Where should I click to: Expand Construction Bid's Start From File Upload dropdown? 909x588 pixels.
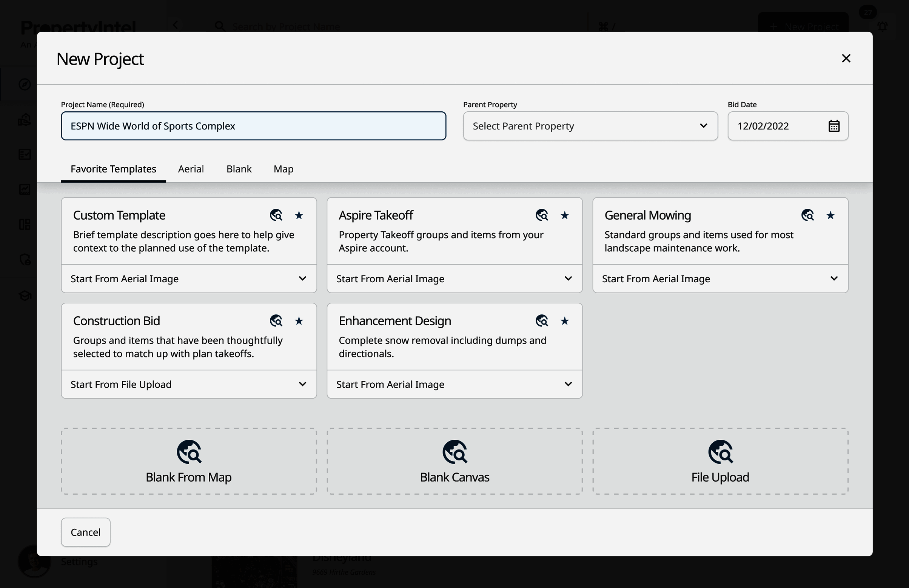coord(189,384)
